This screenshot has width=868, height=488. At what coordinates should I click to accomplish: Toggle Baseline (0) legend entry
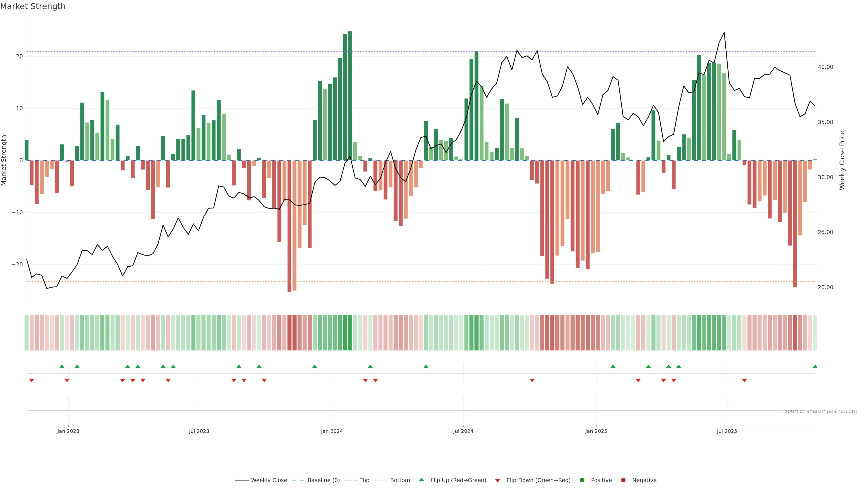click(323, 480)
